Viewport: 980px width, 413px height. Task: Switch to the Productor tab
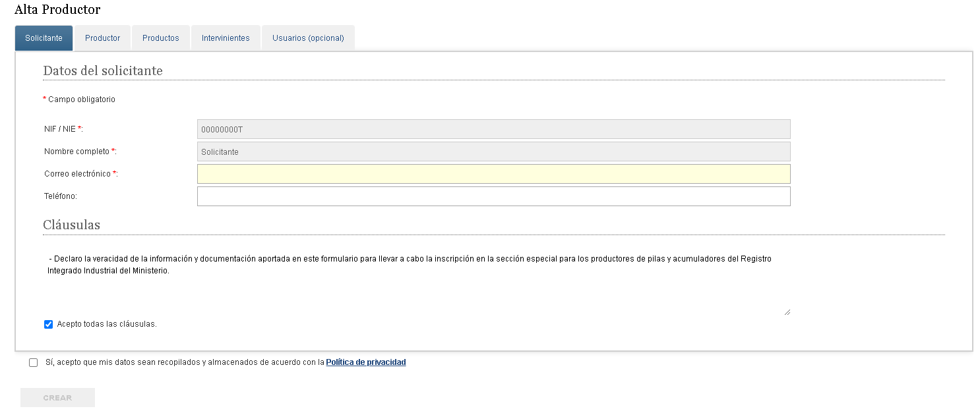pyautogui.click(x=102, y=38)
